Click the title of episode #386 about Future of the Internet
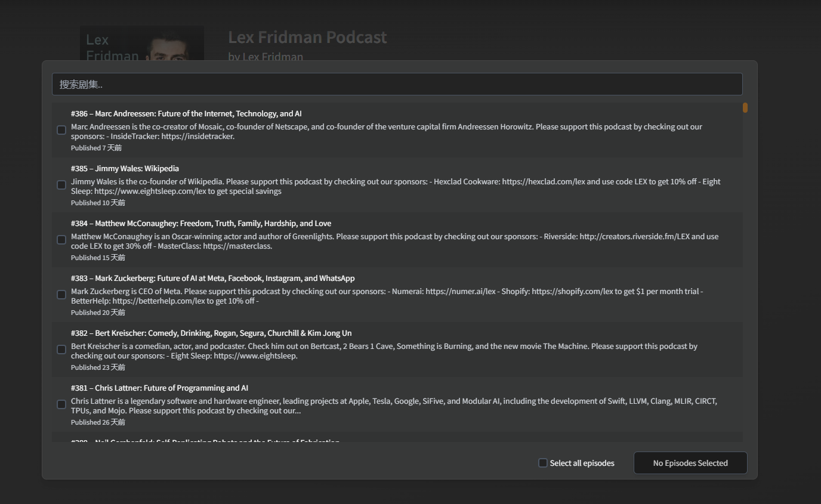Screen dimensions: 821x504 pos(186,113)
